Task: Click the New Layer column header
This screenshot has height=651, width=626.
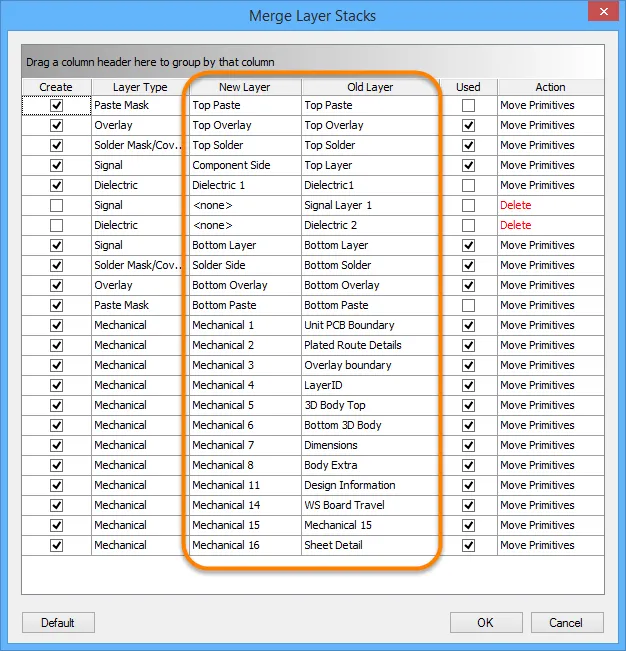Action: click(x=245, y=87)
